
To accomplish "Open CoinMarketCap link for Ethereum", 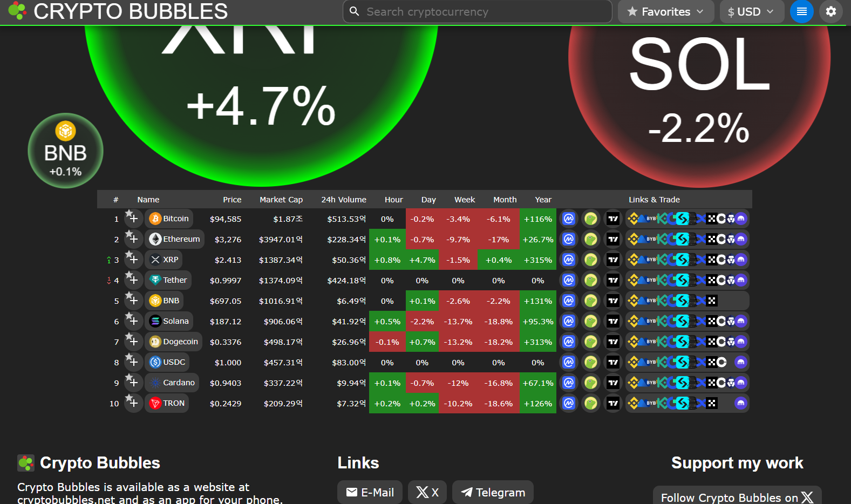I will pyautogui.click(x=568, y=239).
